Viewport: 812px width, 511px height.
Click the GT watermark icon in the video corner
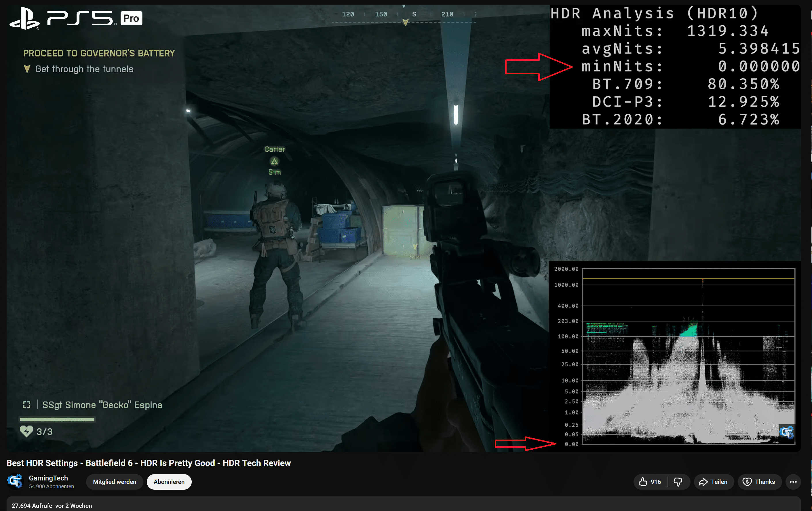tap(787, 432)
